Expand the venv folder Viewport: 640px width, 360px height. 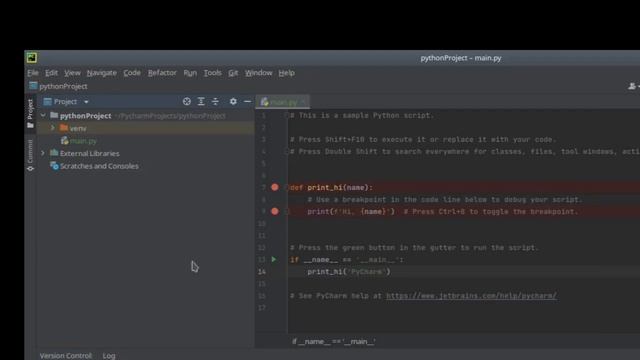pos(52,128)
